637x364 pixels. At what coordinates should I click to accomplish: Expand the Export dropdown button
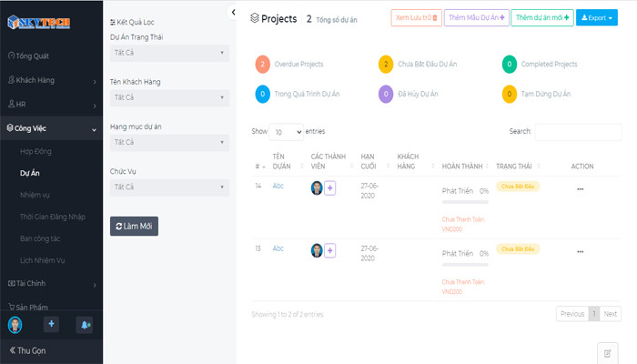click(x=597, y=17)
